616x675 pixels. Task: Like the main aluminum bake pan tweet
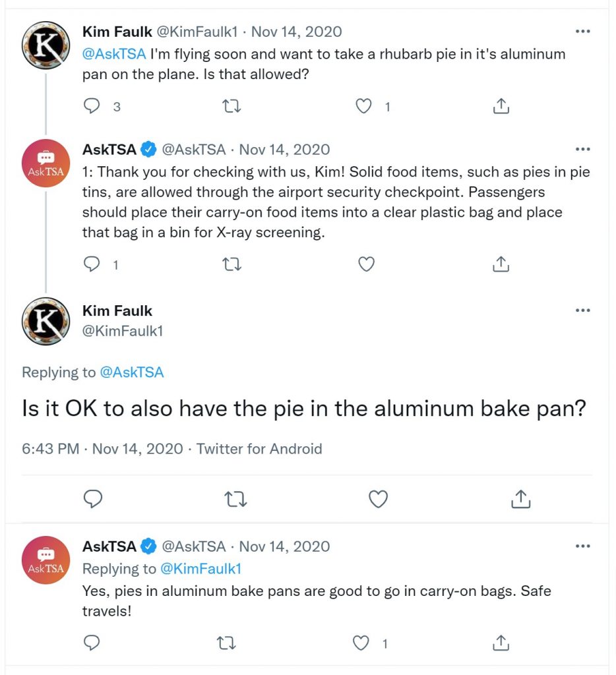click(379, 499)
